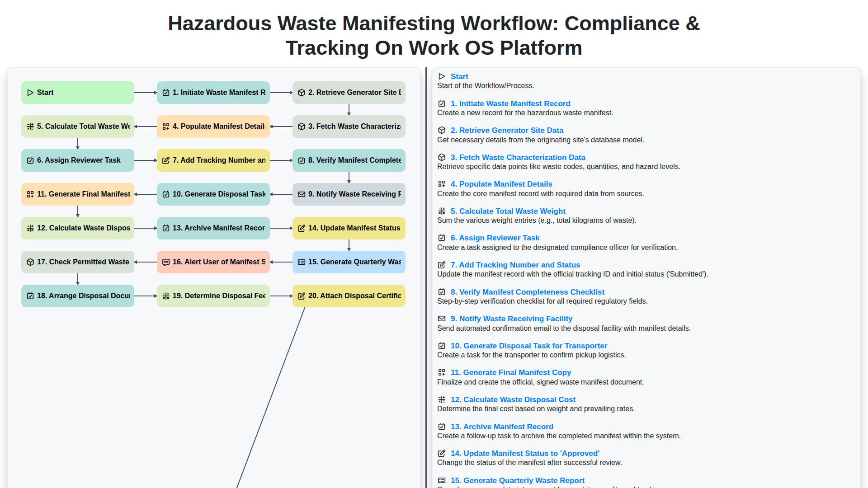The height and width of the screenshot is (488, 868).
Task: Click the chat bubble icon in Alert User node
Action: pos(166,262)
